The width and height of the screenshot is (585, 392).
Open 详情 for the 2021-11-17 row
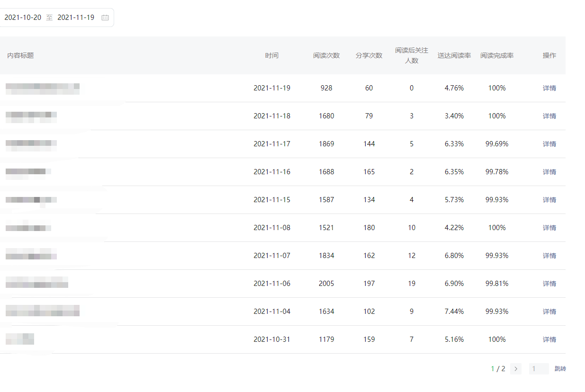click(x=549, y=144)
